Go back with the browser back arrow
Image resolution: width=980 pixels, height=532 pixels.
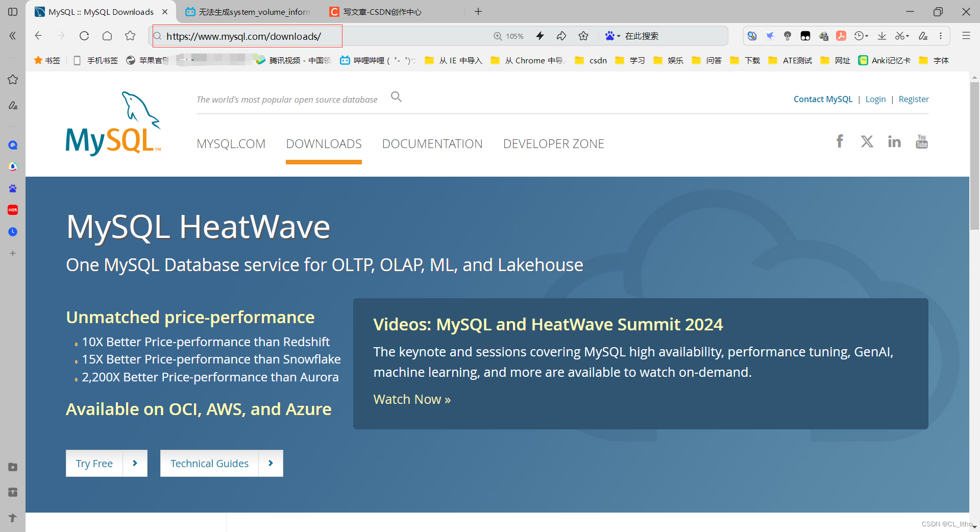click(38, 36)
